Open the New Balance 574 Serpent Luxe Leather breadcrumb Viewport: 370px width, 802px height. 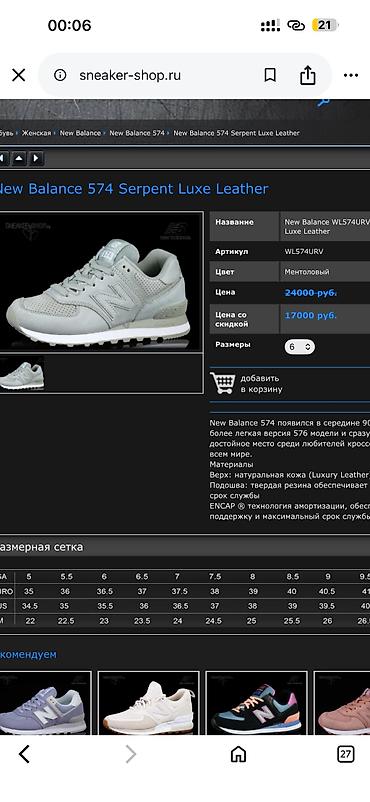(236, 133)
